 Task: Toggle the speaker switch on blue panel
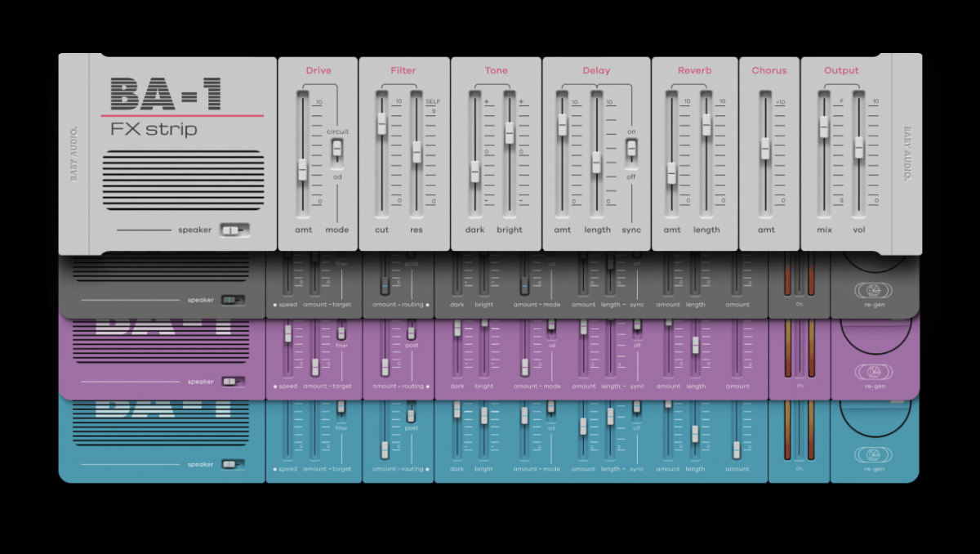click(x=233, y=464)
